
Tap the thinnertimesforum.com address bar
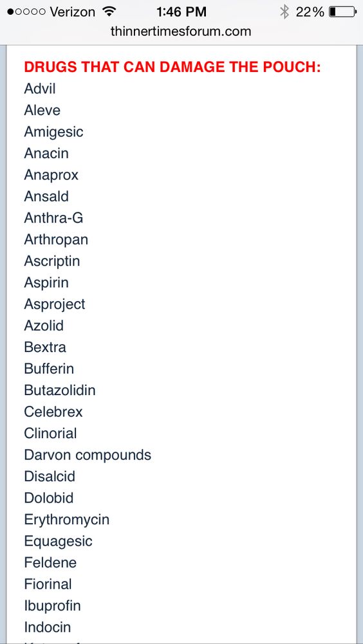[181, 32]
